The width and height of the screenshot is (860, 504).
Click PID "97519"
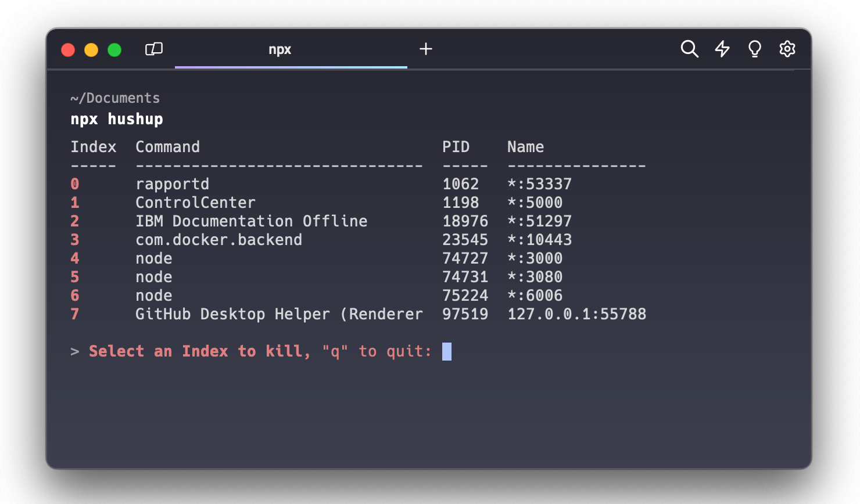pos(465,314)
